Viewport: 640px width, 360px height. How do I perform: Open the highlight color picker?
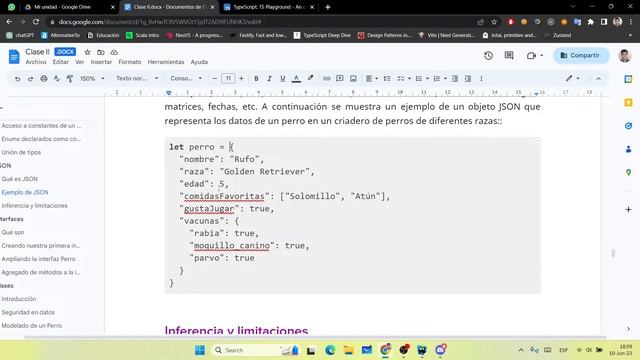point(310,78)
